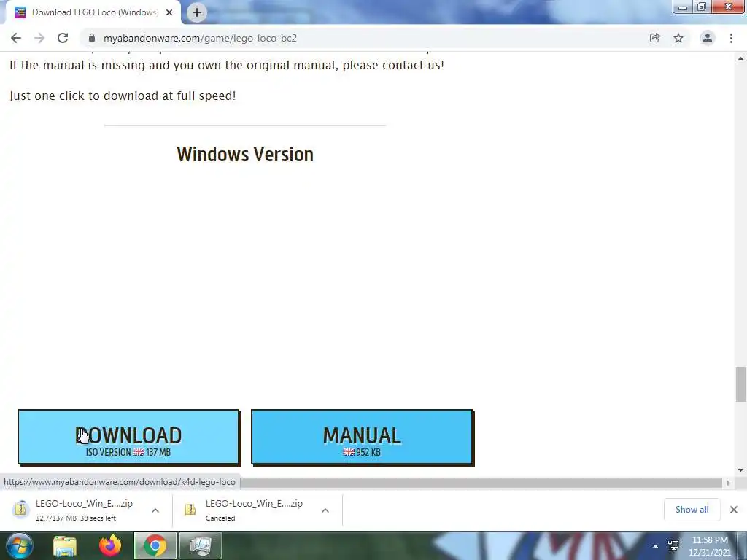
Task: Close the downloads shelf
Action: tap(734, 510)
